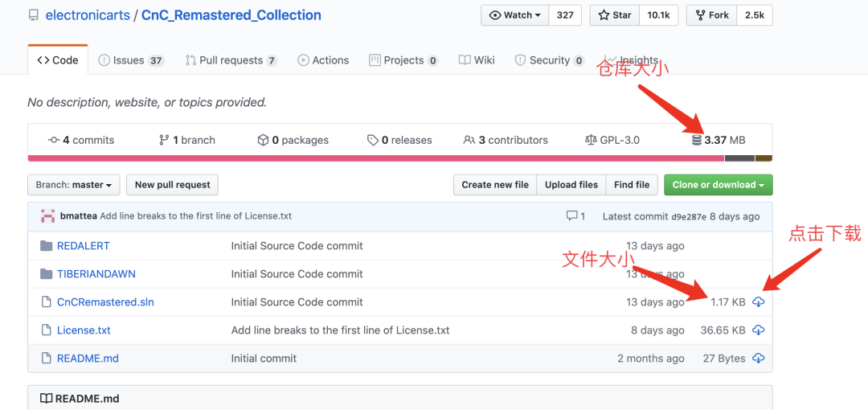Switch to the Issues tab

[x=130, y=60]
